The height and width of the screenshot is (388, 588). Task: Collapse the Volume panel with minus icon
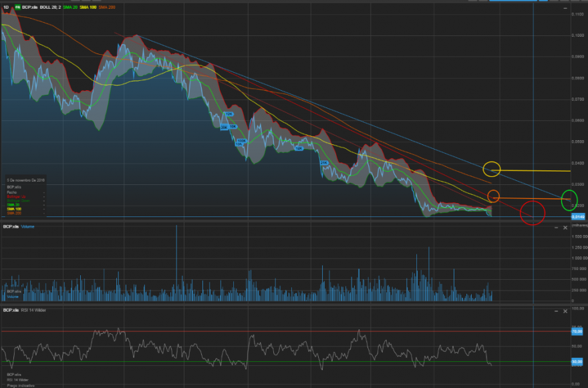pos(556,228)
